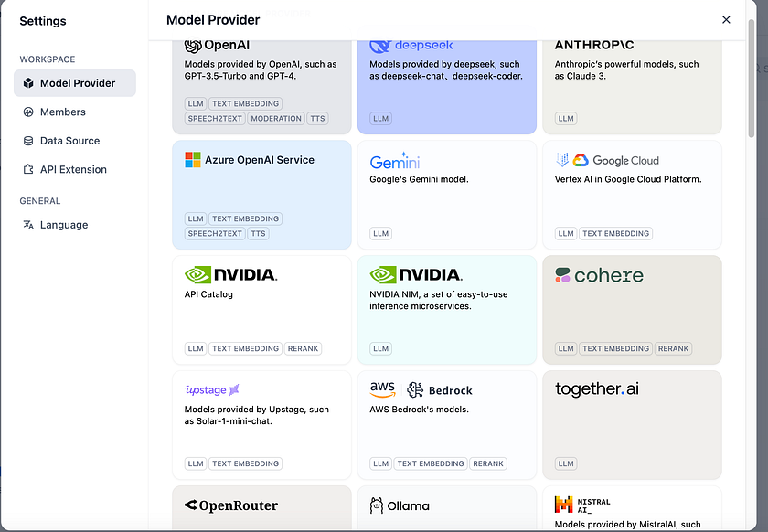Click the cohere logo
Image resolution: width=768 pixels, height=532 pixels.
pyautogui.click(x=599, y=275)
